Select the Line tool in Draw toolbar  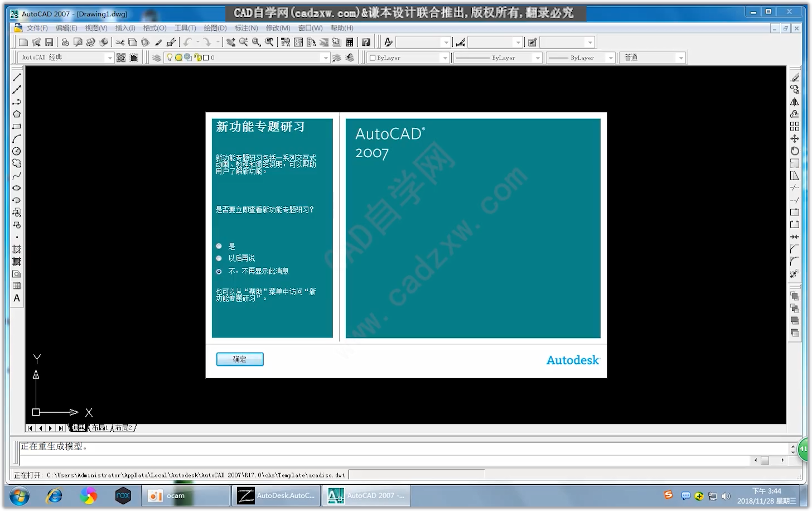[x=17, y=77]
